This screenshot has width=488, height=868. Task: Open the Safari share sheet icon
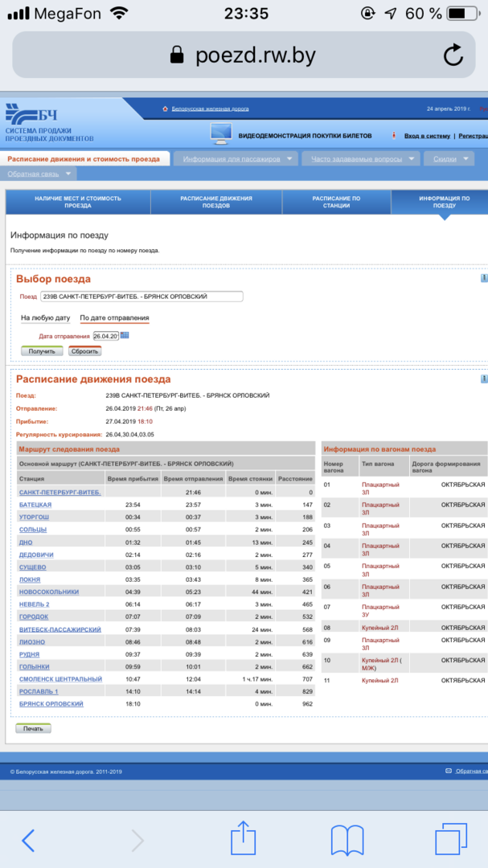pyautogui.click(x=243, y=840)
